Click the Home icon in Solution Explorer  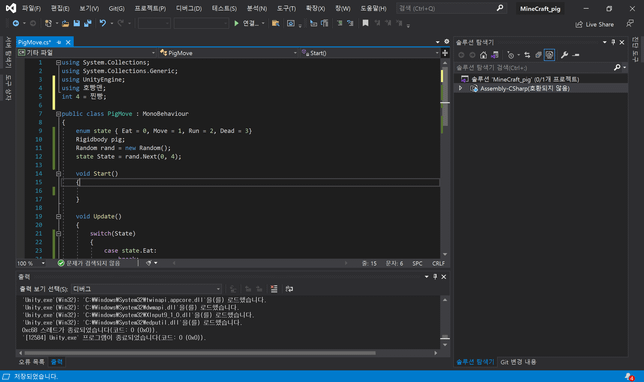click(483, 55)
